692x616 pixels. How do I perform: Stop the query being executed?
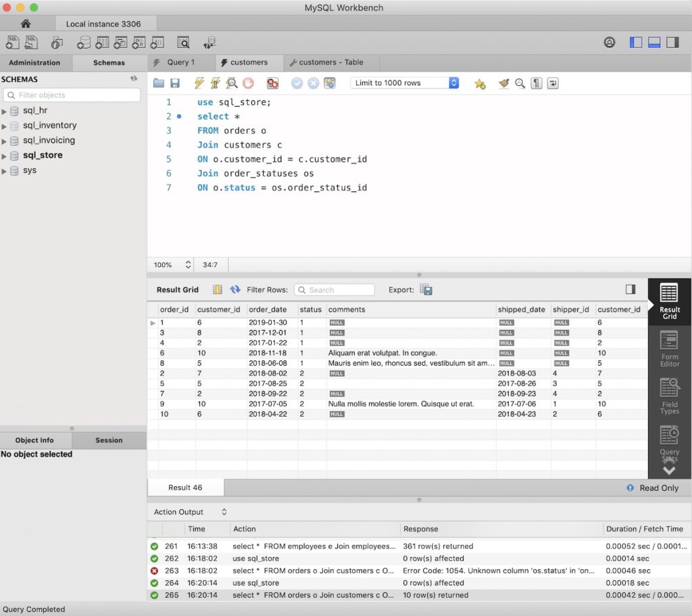click(249, 83)
